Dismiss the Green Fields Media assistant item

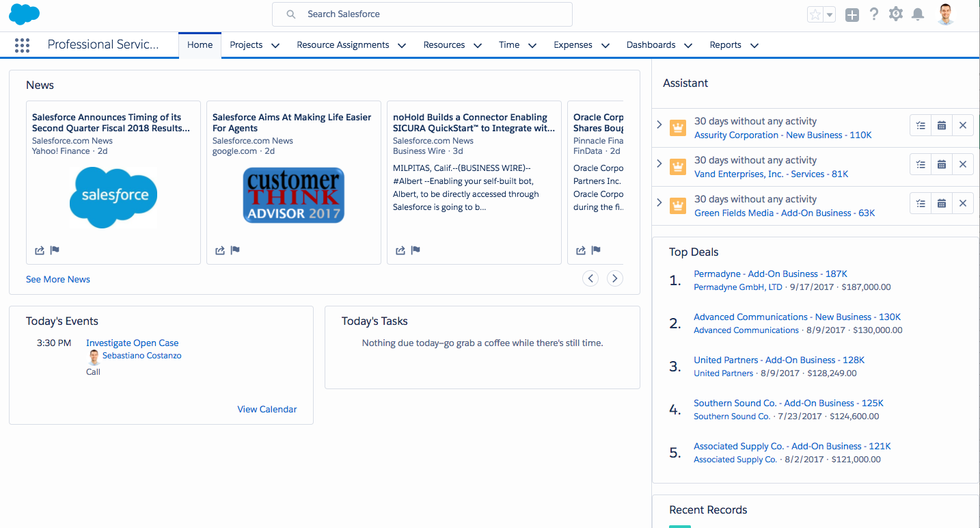point(963,203)
